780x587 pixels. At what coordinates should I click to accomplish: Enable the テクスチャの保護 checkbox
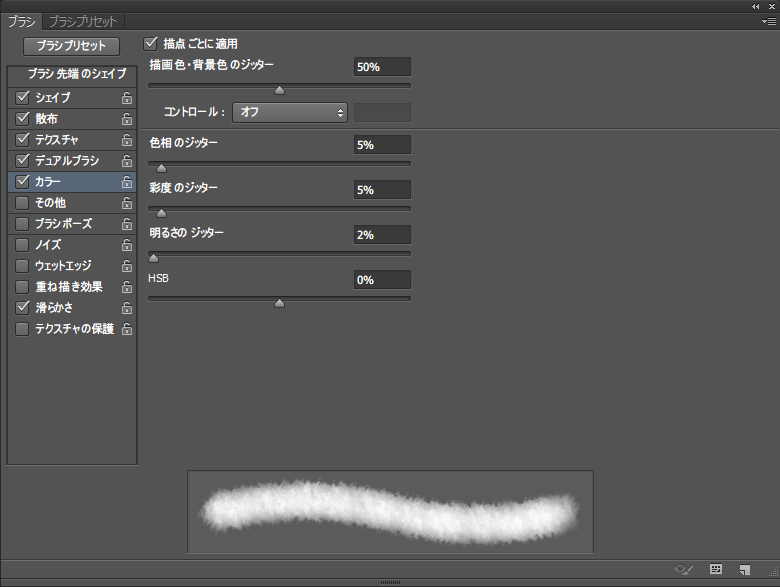(22, 329)
